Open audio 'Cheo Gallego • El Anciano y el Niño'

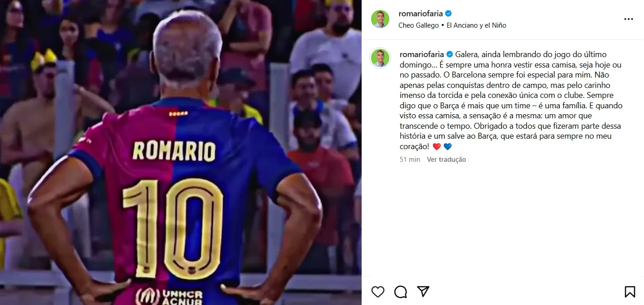[x=452, y=25]
